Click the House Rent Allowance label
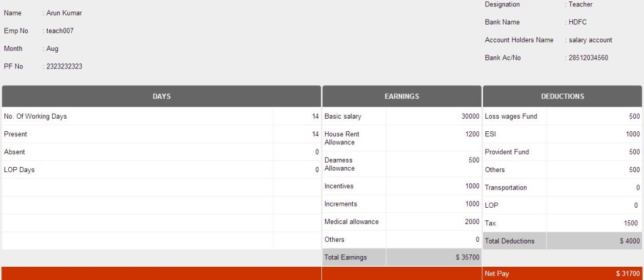Viewport: 644px width, 280px height. pos(342,138)
